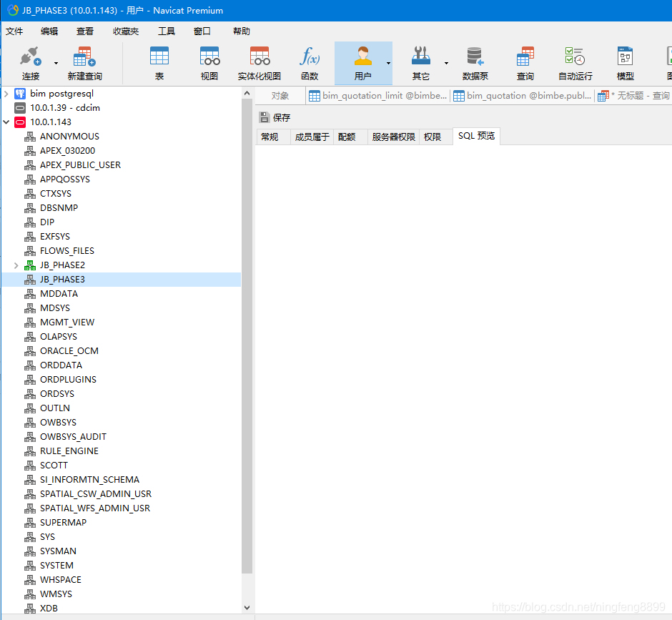672x620 pixels.
Task: Click the Save (保存) button
Action: point(275,117)
